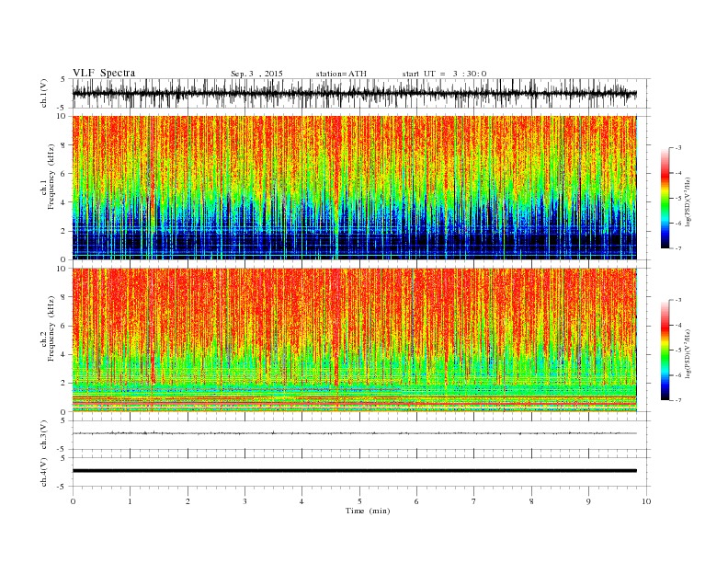
Task: Click the '-3' label on ch.1 color bar
Action: (x=678, y=148)
